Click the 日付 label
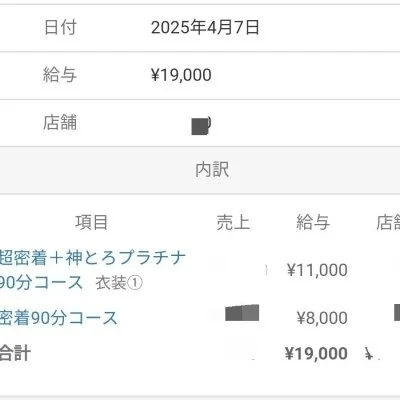This screenshot has width=400, height=400. (60, 27)
